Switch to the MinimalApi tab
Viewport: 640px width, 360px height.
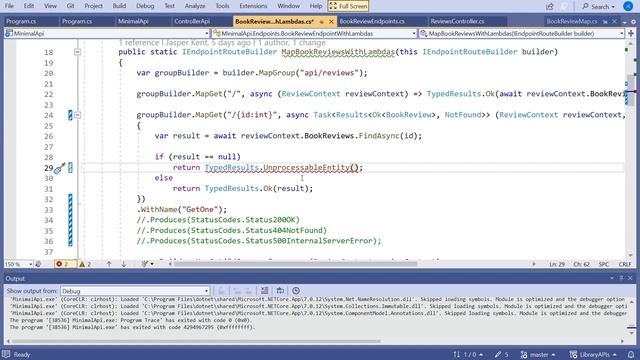(x=133, y=21)
